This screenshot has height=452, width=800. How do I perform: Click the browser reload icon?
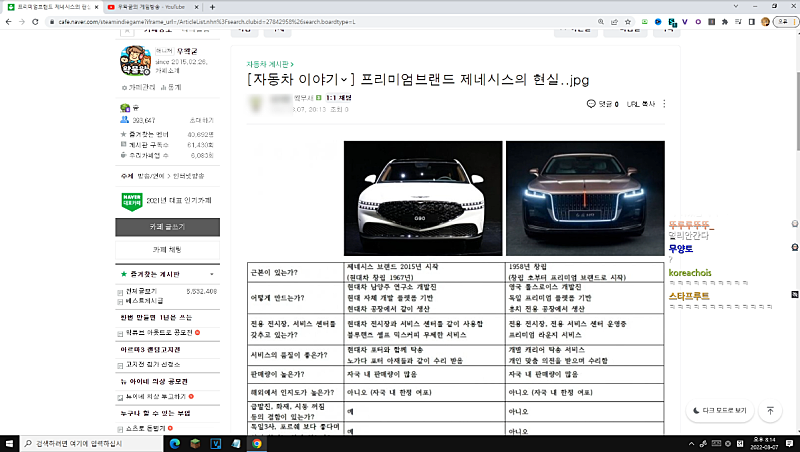point(46,22)
